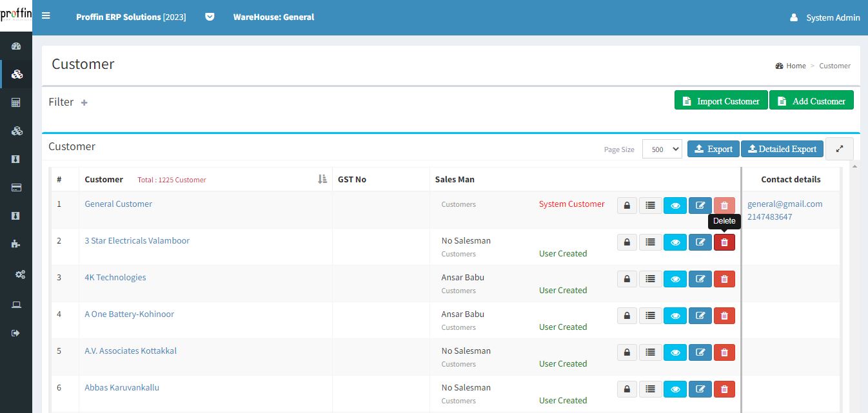The height and width of the screenshot is (413, 868).
Task: Open the General Customer link
Action: coord(119,204)
